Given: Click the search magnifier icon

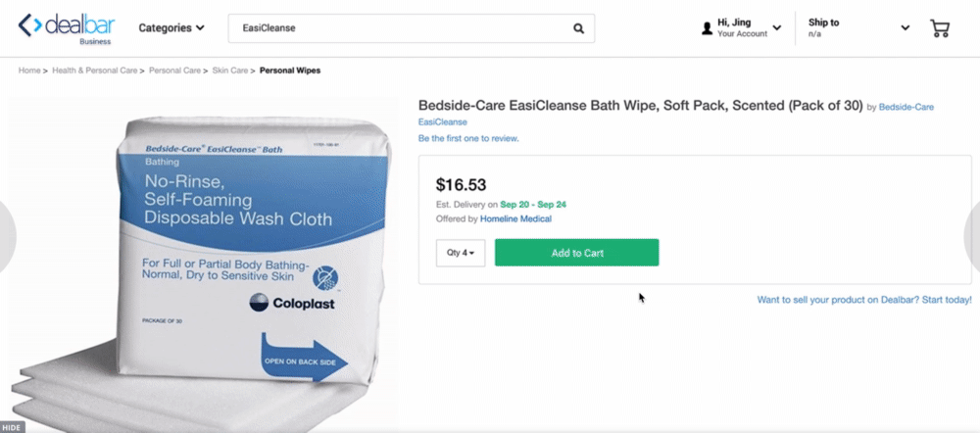Looking at the screenshot, I should coord(578,28).
